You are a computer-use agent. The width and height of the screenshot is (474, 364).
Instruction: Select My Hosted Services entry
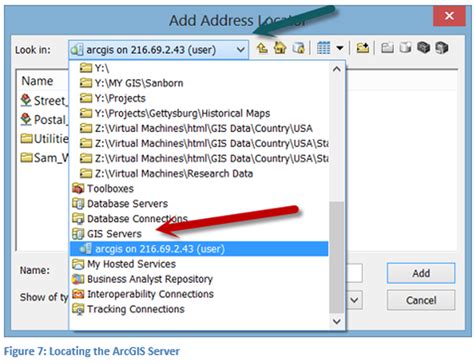199,264
